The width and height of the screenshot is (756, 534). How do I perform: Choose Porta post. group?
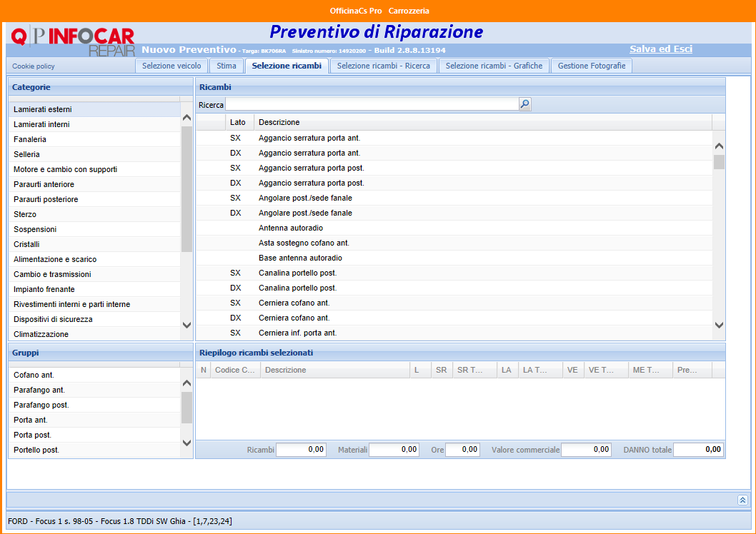(x=94, y=434)
